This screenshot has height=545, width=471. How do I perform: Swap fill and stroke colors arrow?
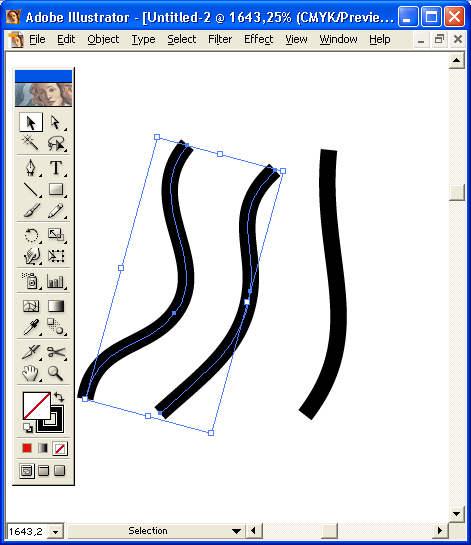[59, 397]
